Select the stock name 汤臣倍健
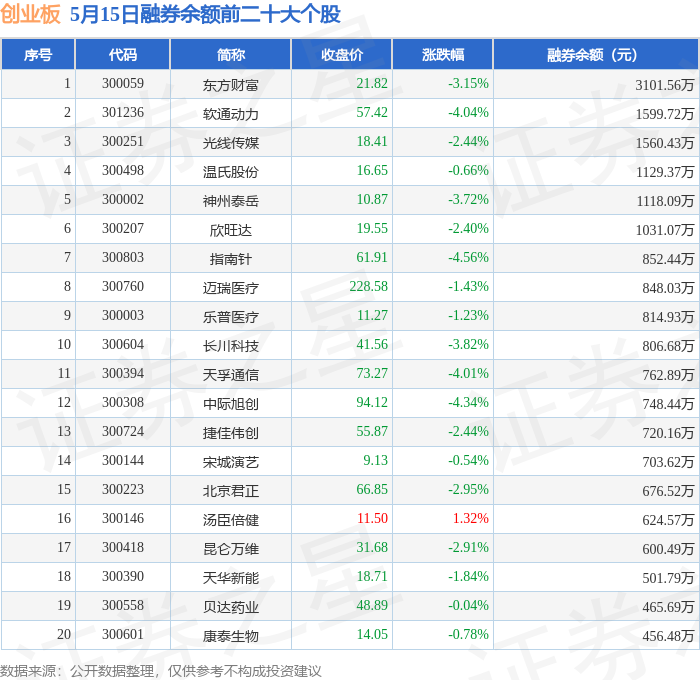Screen dimensions: 700x680 pyautogui.click(x=231, y=520)
